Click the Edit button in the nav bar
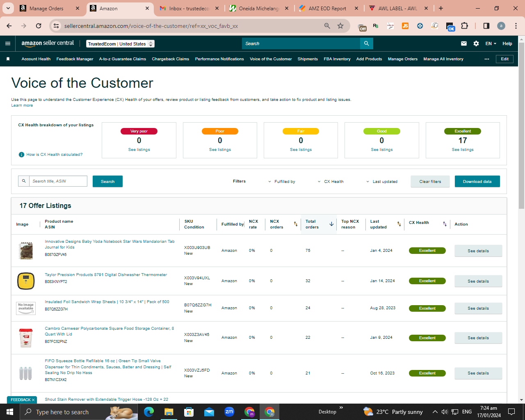The width and height of the screenshot is (525, 420). [505, 59]
